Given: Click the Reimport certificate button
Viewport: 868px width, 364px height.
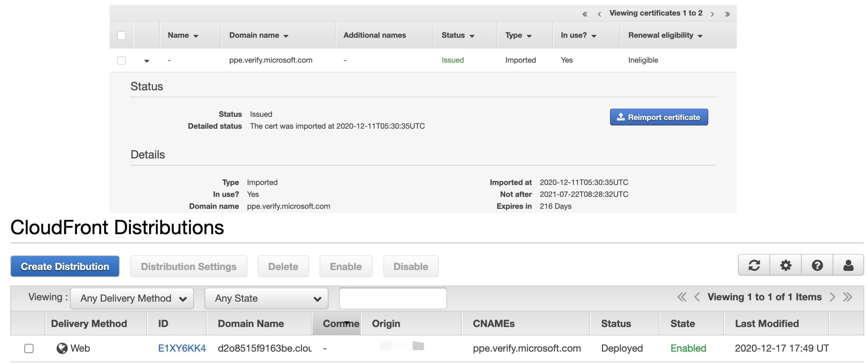Looking at the screenshot, I should coord(659,117).
